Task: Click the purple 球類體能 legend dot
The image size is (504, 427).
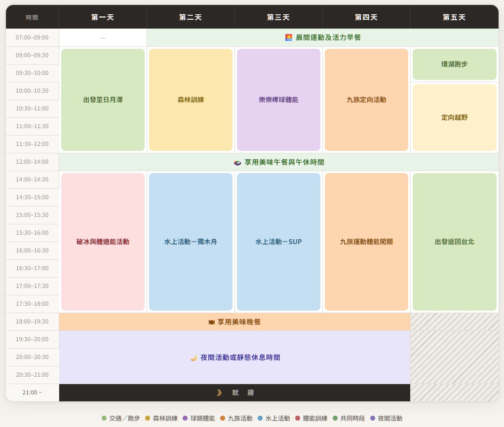Action: (x=185, y=418)
